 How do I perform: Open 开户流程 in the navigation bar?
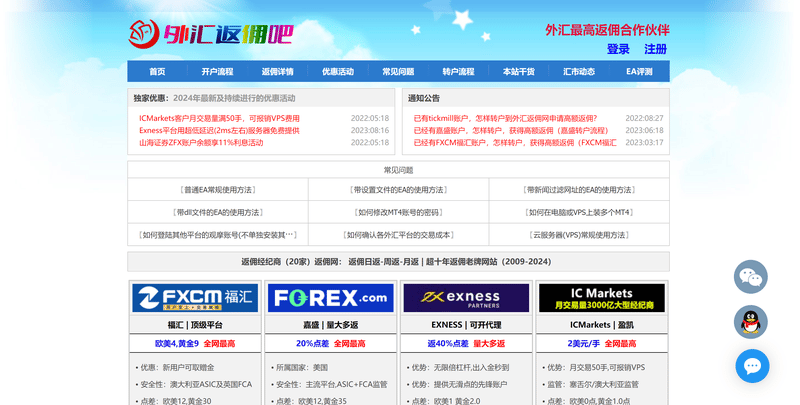click(217, 71)
